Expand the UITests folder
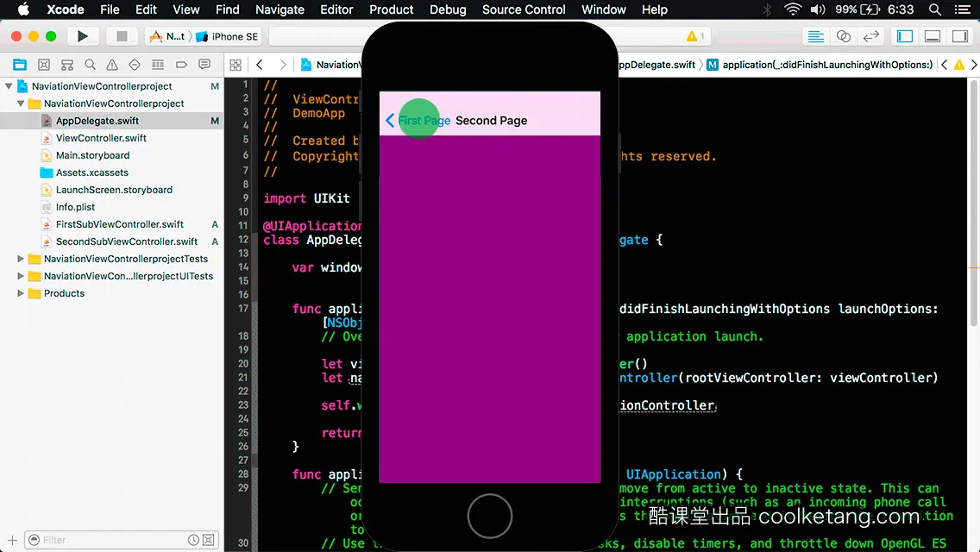The image size is (980, 552). [21, 276]
